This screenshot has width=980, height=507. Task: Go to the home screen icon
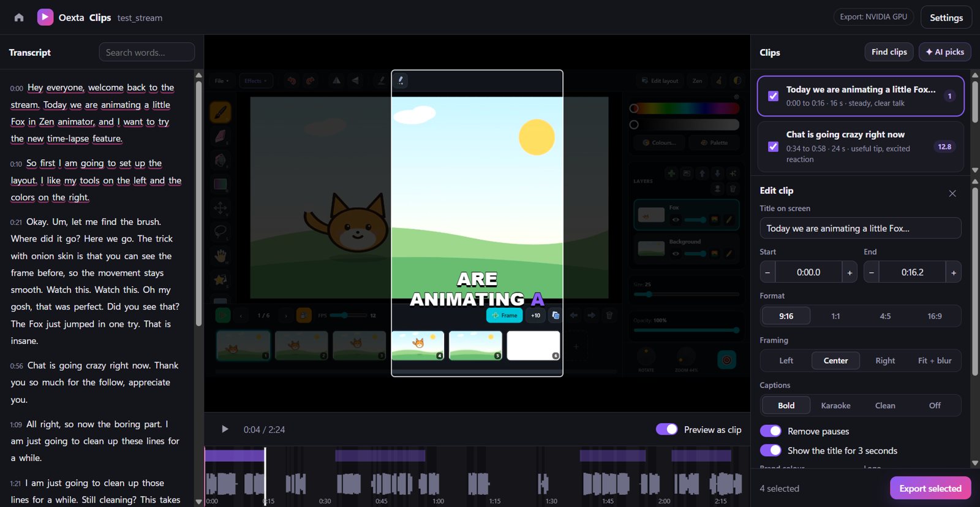[19, 17]
